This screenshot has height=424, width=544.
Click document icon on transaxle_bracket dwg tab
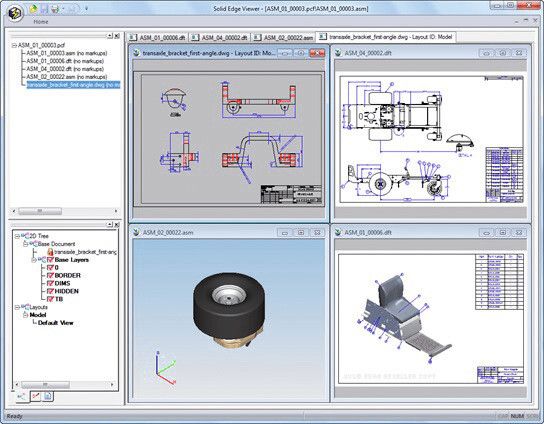(323, 36)
